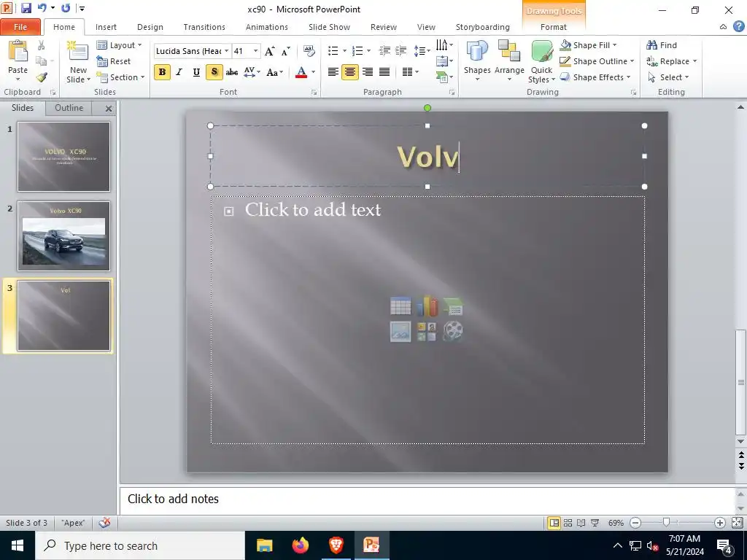Click the Paste clipboard icon
747x560 pixels.
[x=18, y=52]
